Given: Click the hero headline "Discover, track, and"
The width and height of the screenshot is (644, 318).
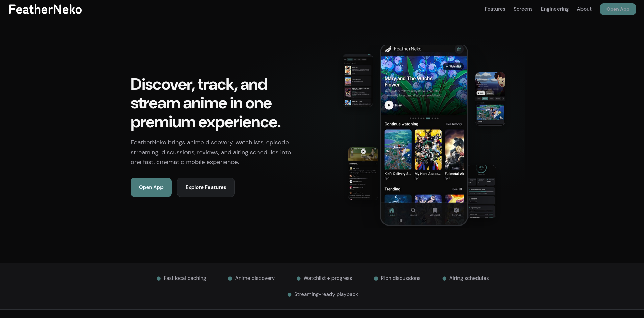Looking at the screenshot, I should coord(199,84).
